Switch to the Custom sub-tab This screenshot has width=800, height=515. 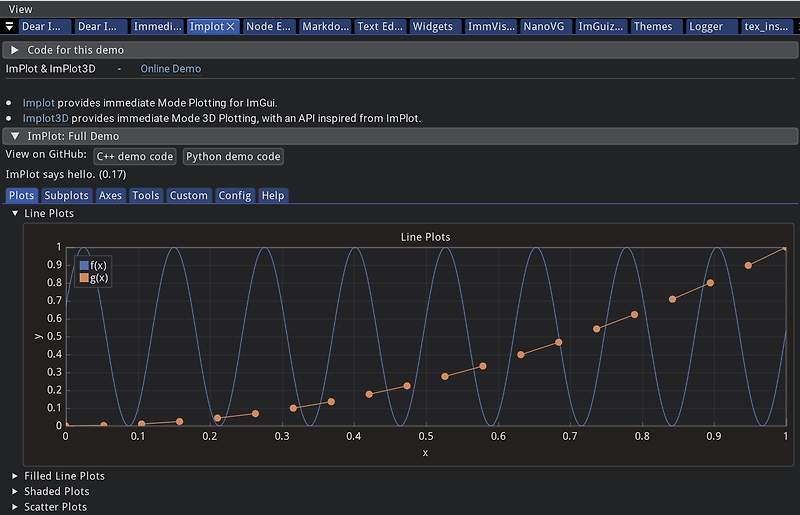click(x=189, y=195)
